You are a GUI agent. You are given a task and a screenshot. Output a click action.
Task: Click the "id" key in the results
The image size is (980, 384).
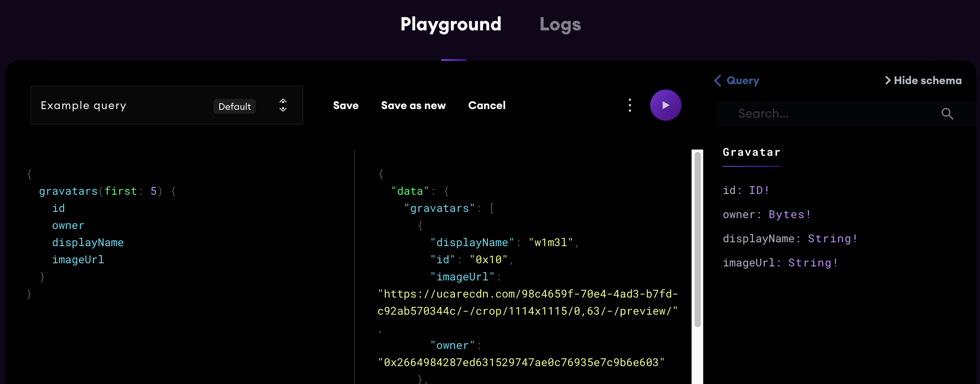[443, 260]
